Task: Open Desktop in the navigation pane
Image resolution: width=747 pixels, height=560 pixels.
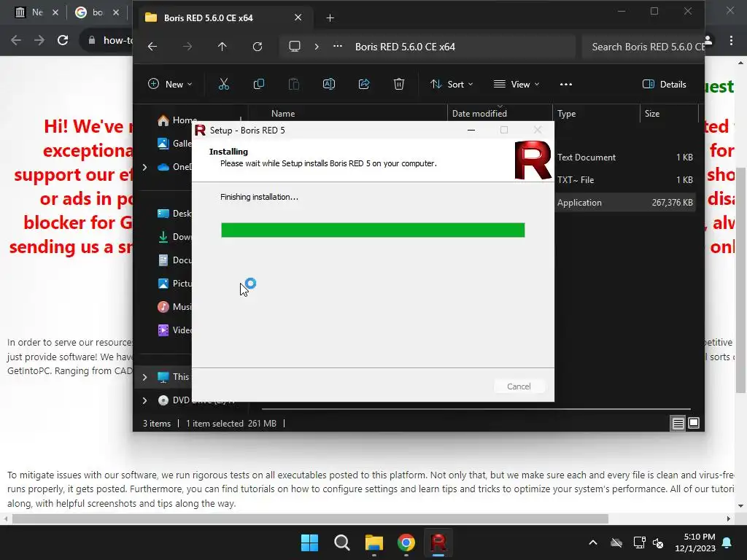Action: pyautogui.click(x=174, y=214)
